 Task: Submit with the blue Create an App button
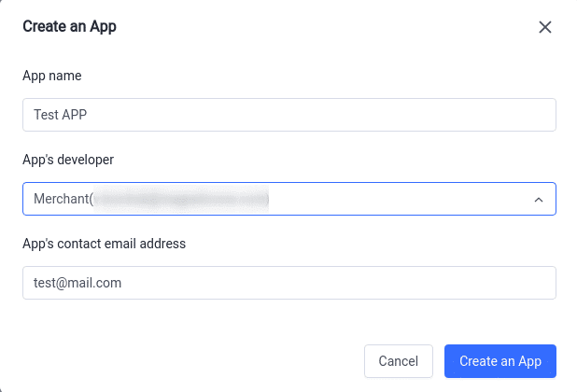[x=500, y=361]
